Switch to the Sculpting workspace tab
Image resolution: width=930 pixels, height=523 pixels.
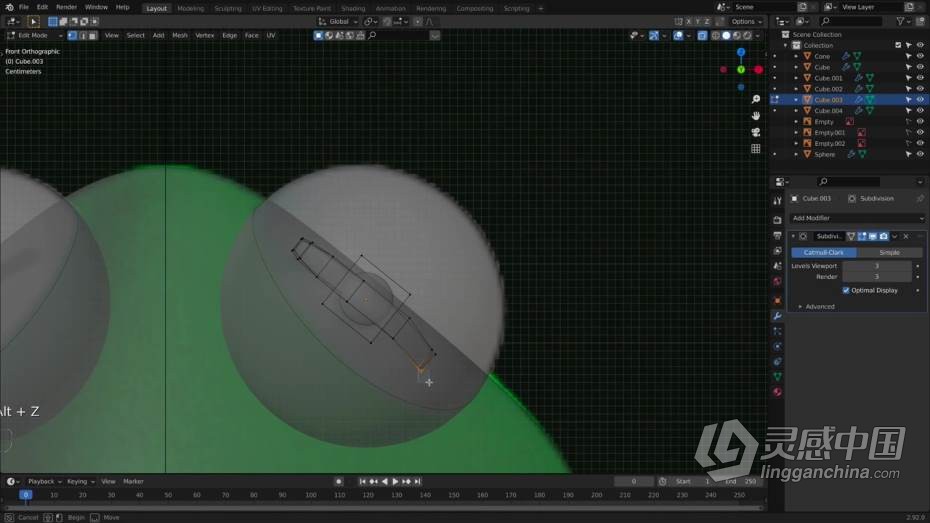click(x=228, y=8)
